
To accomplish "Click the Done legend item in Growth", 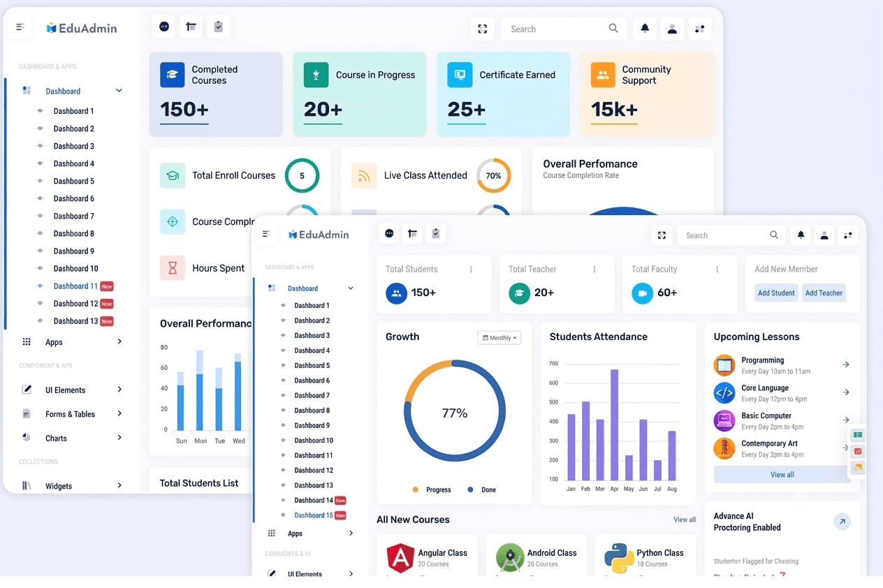I will [481, 490].
